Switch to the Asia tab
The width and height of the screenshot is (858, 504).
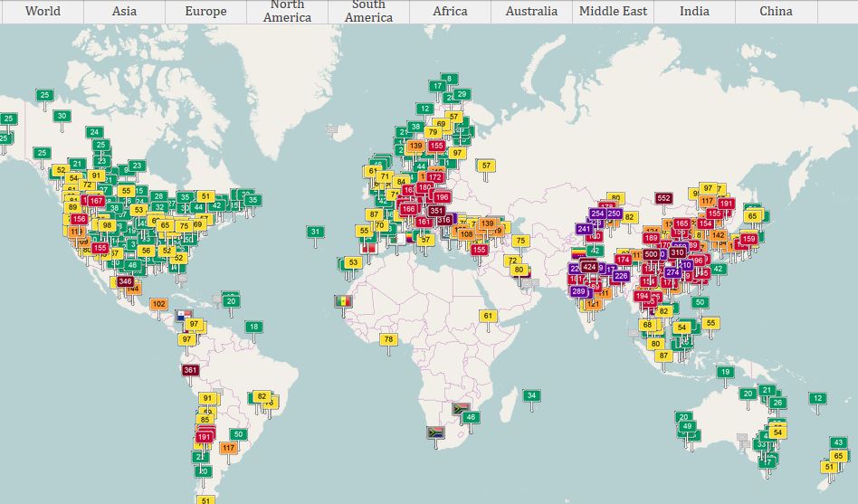pos(125,12)
